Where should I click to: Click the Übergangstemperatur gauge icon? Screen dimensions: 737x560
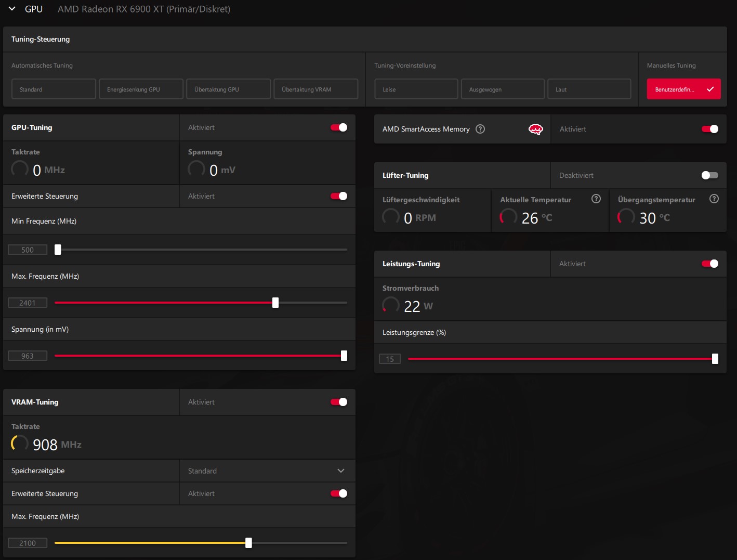626,217
